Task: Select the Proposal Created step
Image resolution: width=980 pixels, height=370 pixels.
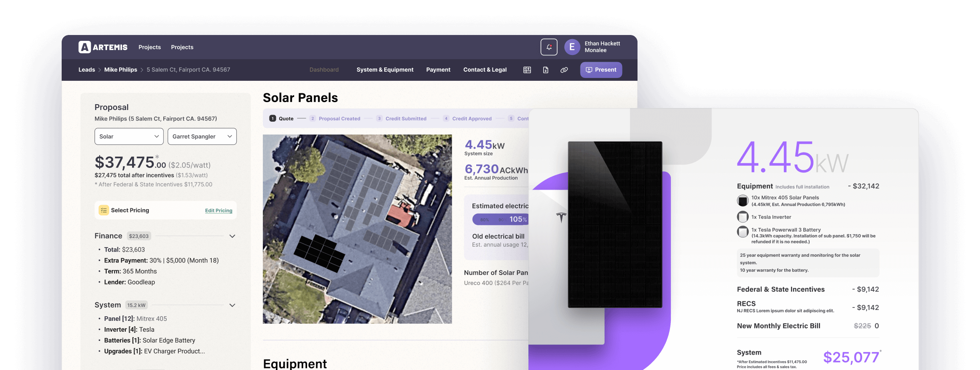Action: click(x=335, y=119)
